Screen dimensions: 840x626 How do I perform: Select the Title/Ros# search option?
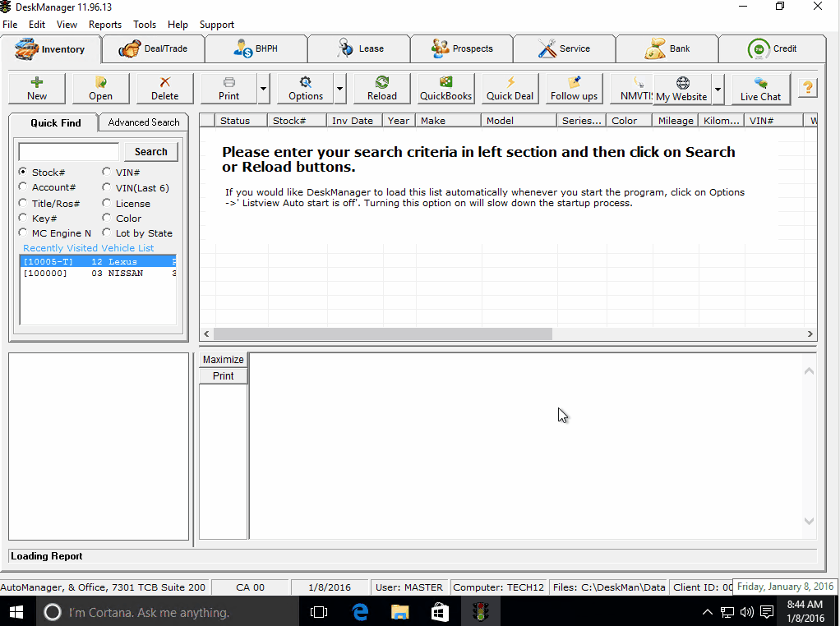point(22,202)
